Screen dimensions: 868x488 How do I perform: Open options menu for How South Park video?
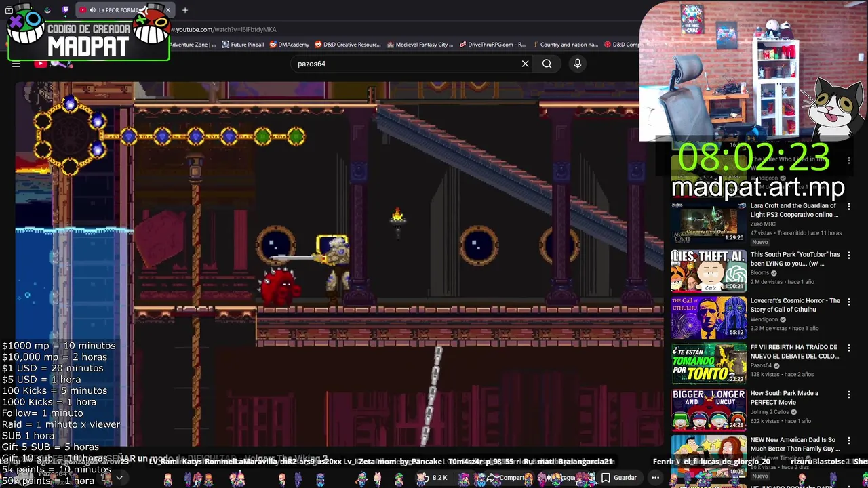point(849,394)
